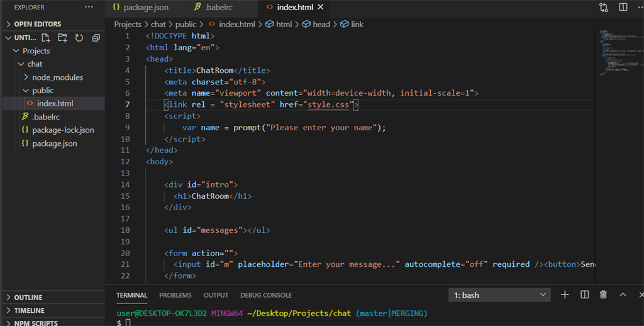
Task: Split the terminal panel
Action: pos(584,295)
